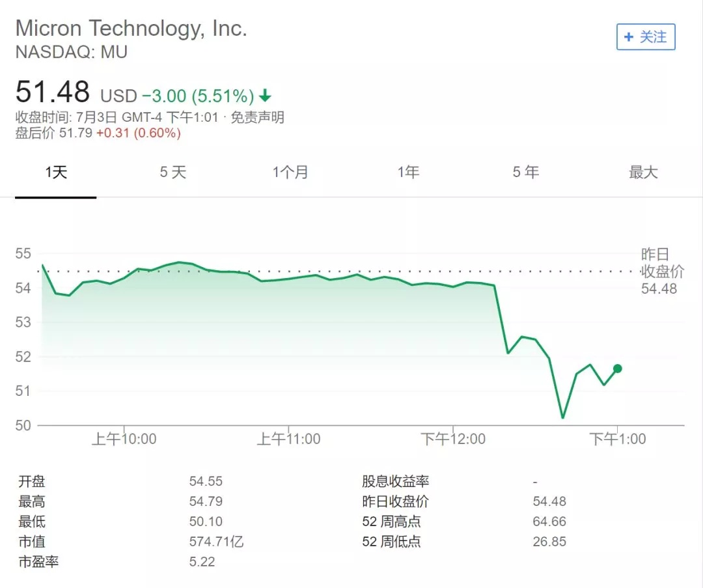Click the 市值 value 574.71亿
Image resolution: width=703 pixels, height=588 pixels.
tap(216, 541)
